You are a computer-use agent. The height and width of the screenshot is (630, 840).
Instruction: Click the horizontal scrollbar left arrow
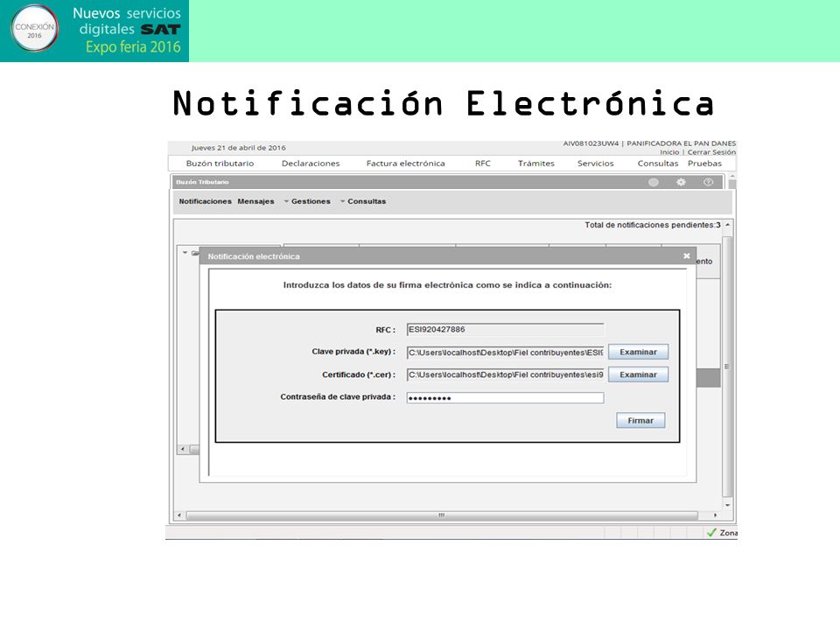pyautogui.click(x=178, y=515)
